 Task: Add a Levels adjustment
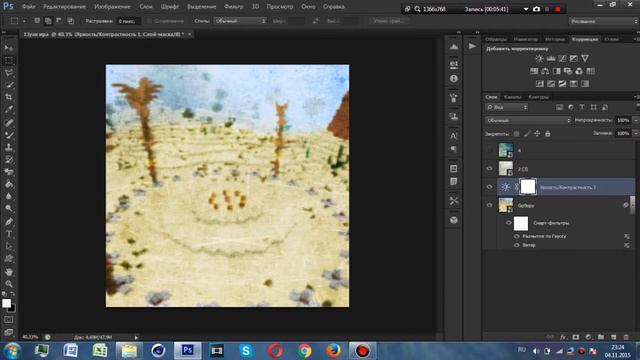[x=551, y=58]
